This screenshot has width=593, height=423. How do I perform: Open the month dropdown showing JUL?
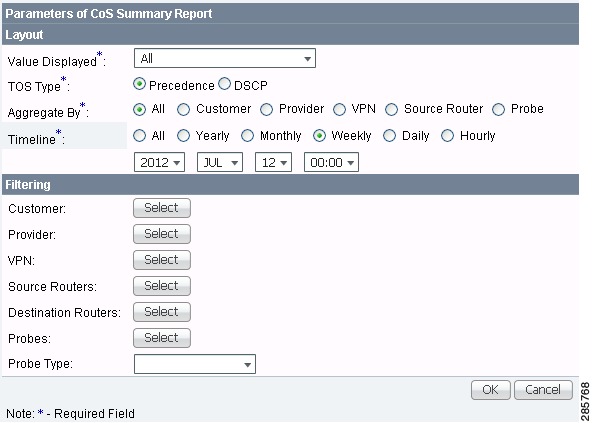click(x=220, y=162)
